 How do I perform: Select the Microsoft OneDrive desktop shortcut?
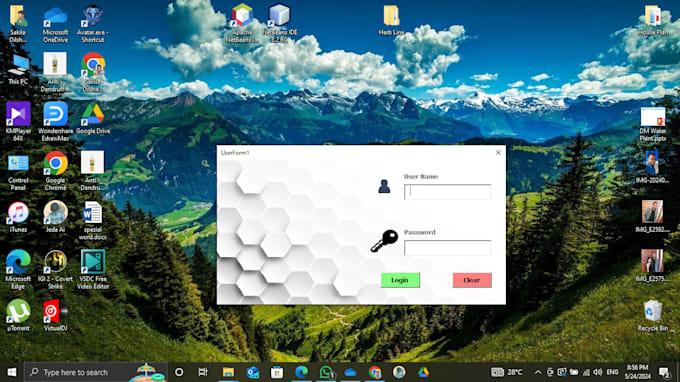56,24
